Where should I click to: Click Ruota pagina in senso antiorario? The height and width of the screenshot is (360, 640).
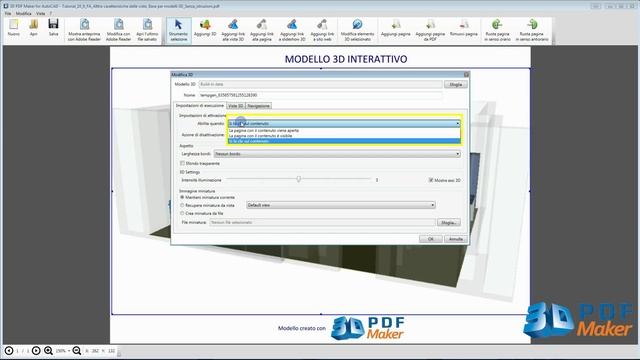[532, 30]
